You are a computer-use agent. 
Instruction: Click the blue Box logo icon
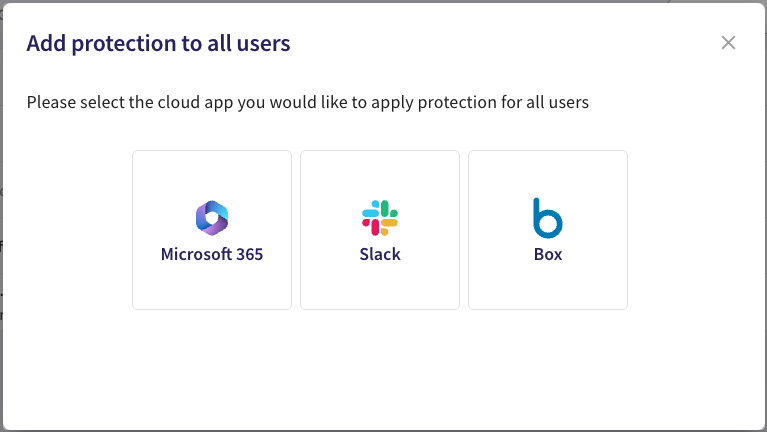pyautogui.click(x=548, y=217)
